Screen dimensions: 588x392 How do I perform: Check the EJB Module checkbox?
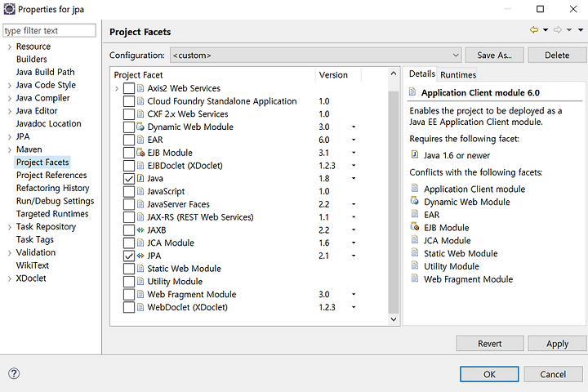129,153
